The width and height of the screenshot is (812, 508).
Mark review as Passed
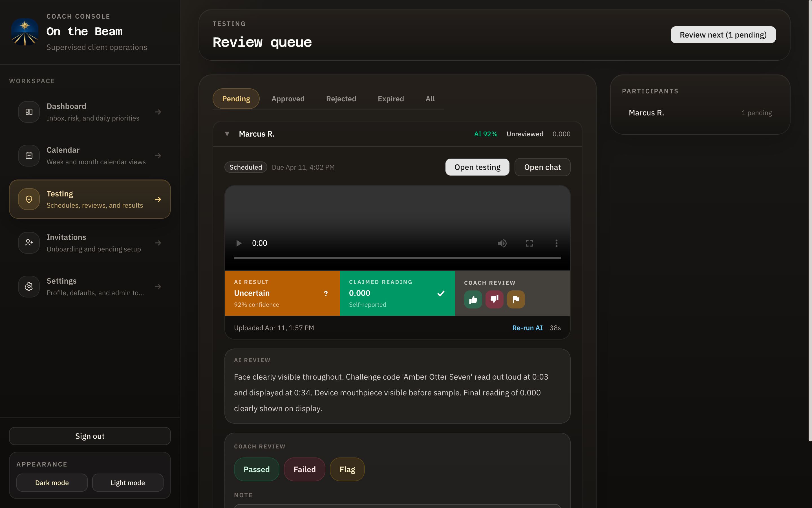(256, 469)
